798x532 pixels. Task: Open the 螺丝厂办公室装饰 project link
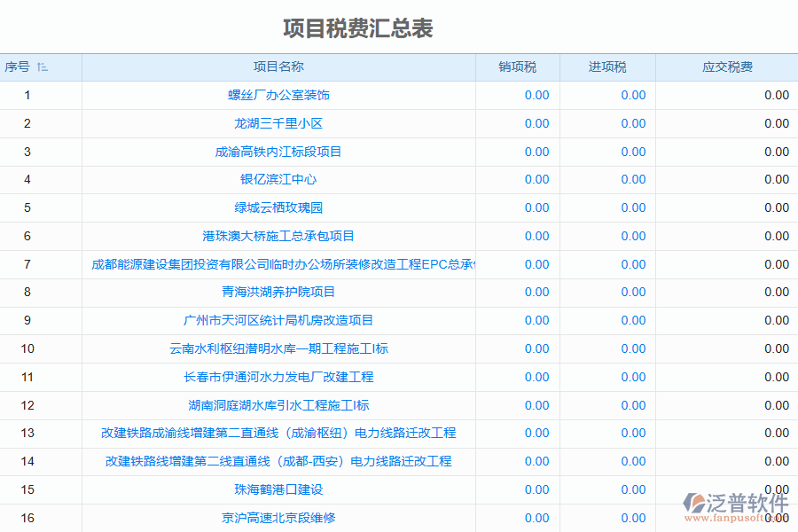[278, 95]
